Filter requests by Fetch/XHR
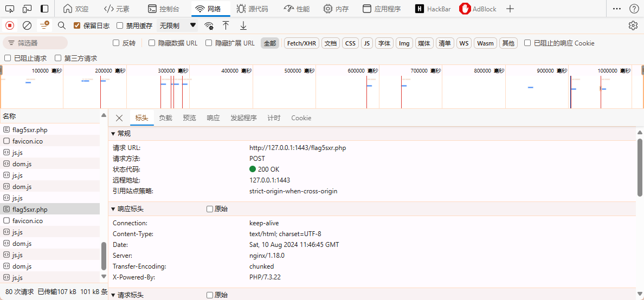 pos(301,43)
